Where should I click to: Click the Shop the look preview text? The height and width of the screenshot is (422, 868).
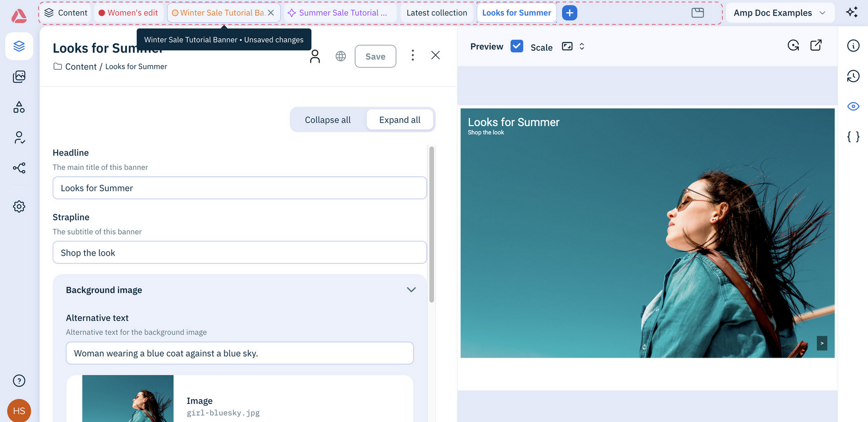pos(486,133)
